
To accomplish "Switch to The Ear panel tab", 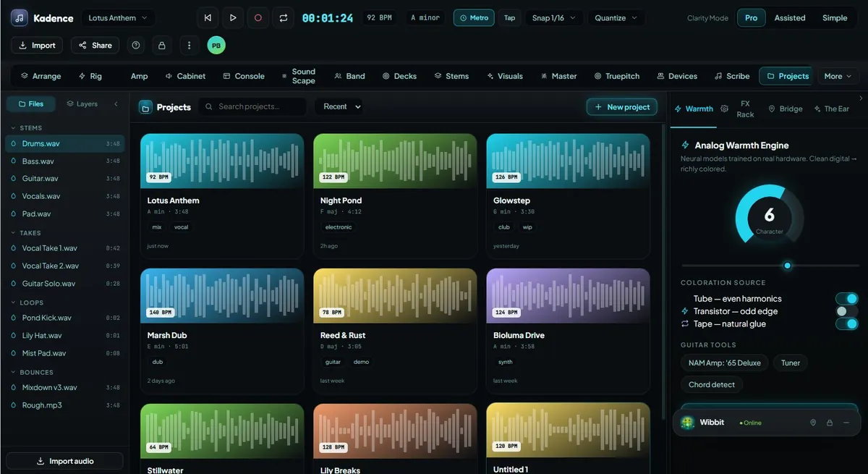I will pyautogui.click(x=832, y=109).
